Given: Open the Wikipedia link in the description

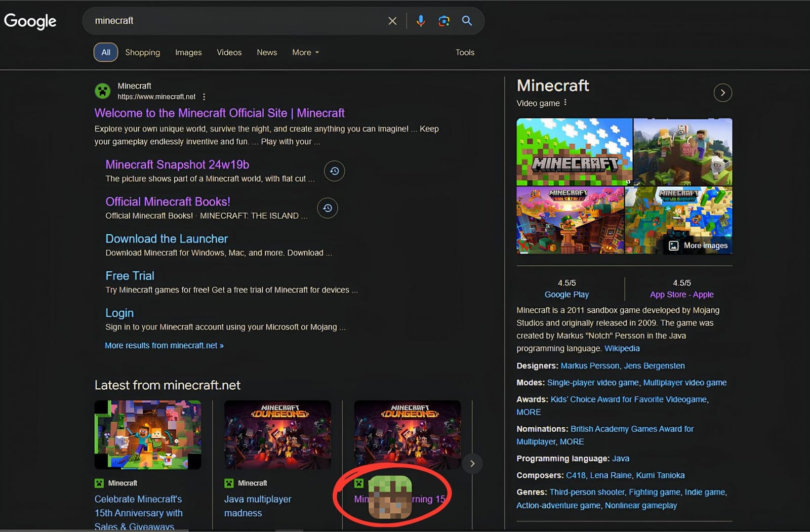Looking at the screenshot, I should point(622,348).
